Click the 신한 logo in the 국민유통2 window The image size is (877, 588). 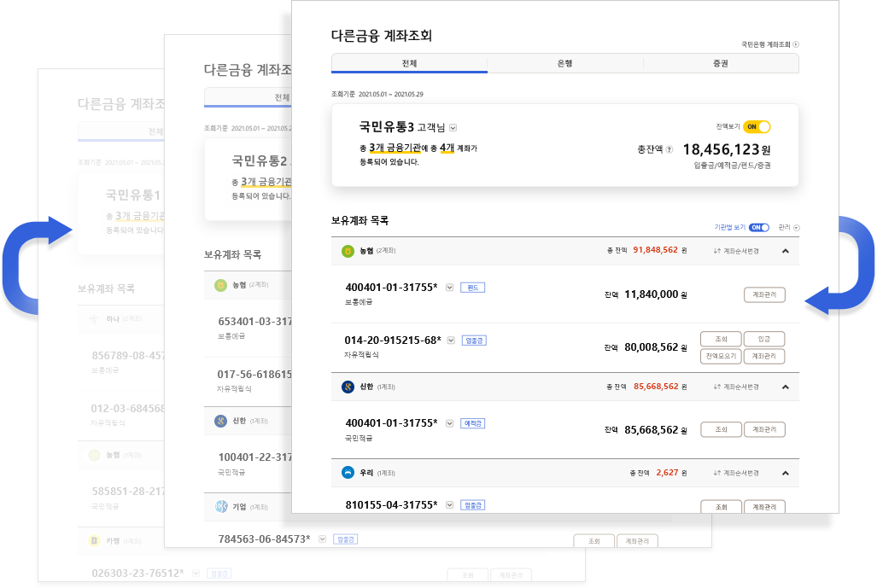pyautogui.click(x=221, y=421)
